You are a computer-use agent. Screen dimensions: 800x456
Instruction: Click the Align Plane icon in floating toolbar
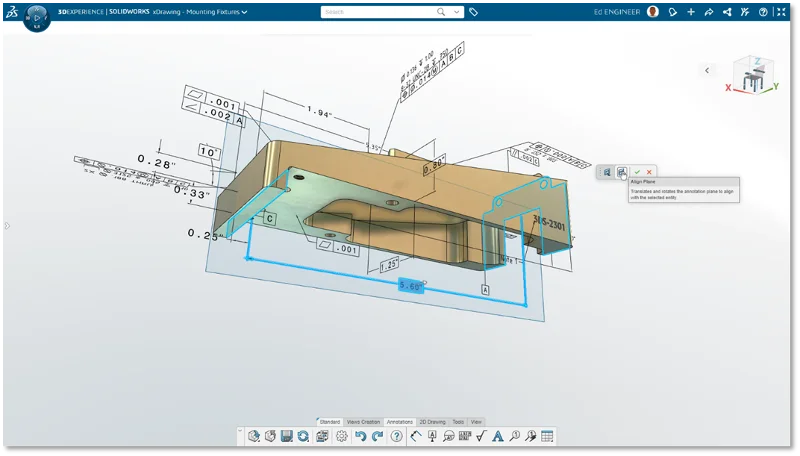tap(621, 172)
